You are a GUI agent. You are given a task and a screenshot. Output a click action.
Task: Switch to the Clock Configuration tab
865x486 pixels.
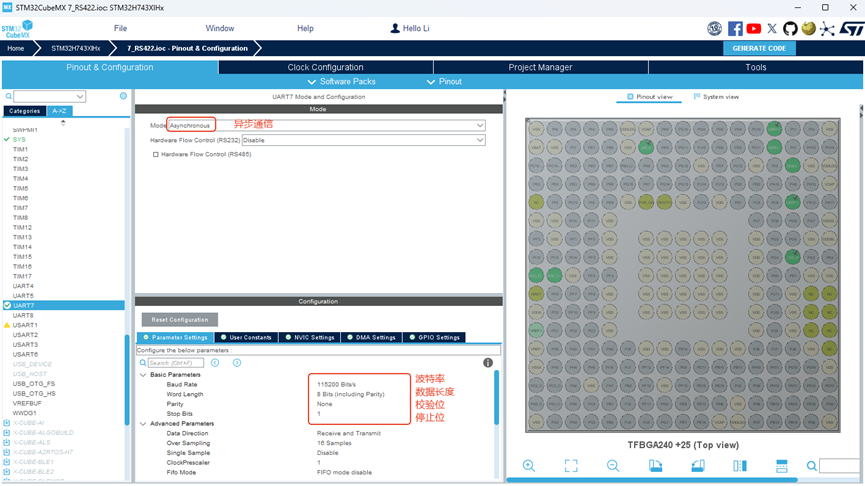325,67
